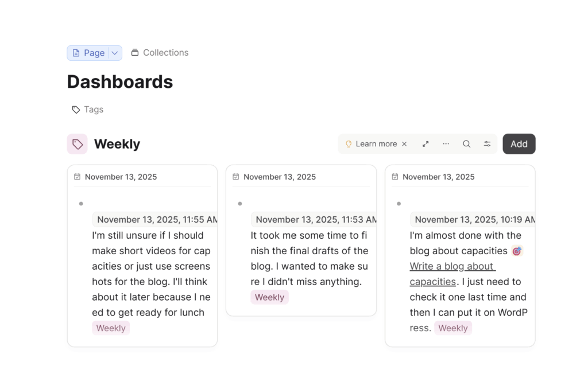
Task: Click the Weekly tag in the third card
Action: 453,328
